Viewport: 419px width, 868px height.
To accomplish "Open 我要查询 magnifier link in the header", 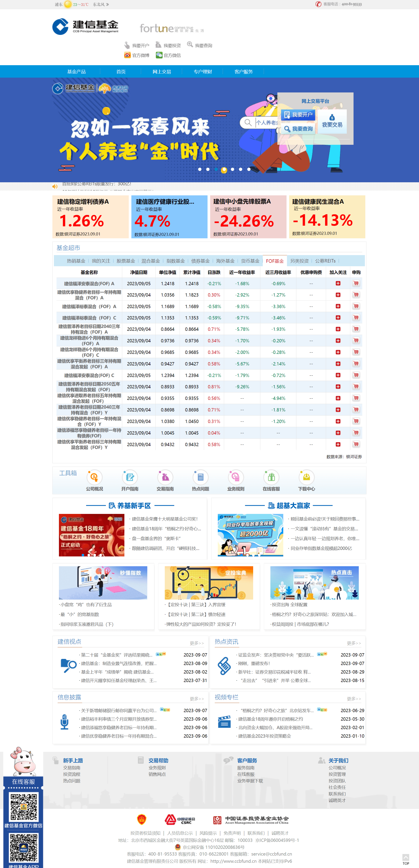I will tap(199, 45).
